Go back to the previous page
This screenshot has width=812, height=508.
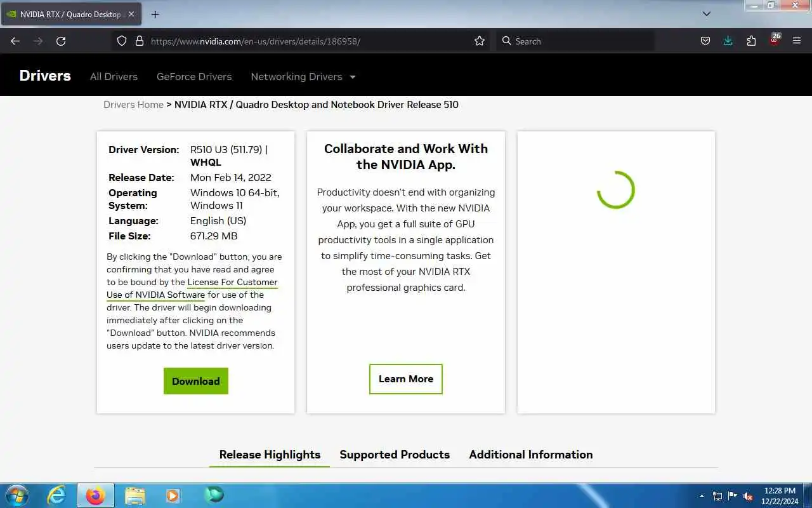pyautogui.click(x=15, y=41)
